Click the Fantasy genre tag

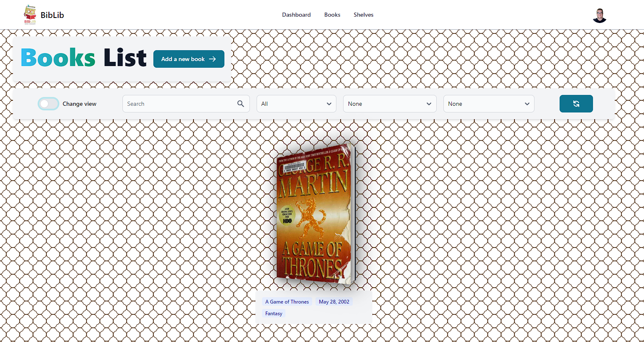[x=274, y=313]
